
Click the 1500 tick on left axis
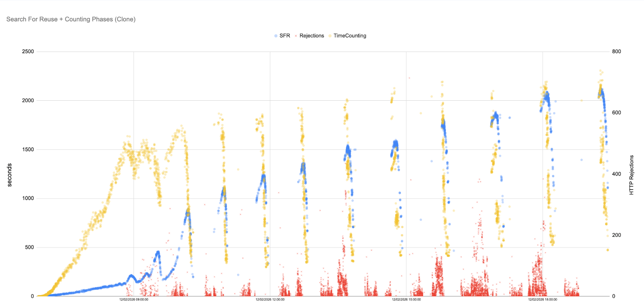[28, 149]
